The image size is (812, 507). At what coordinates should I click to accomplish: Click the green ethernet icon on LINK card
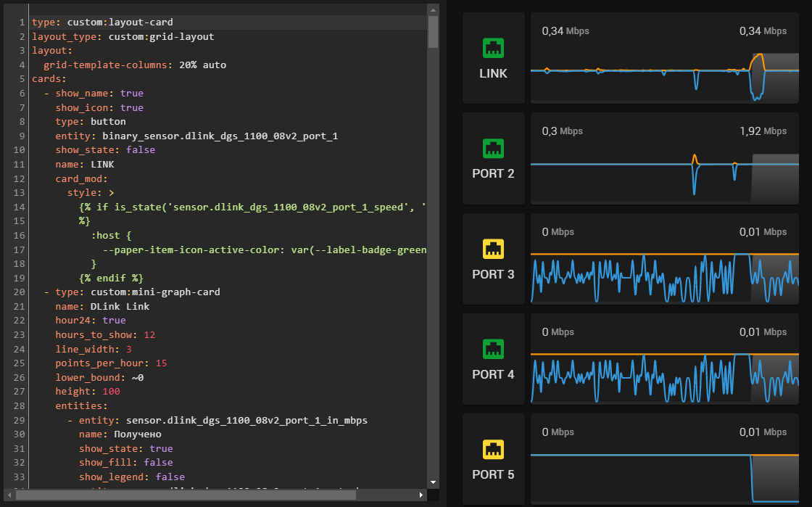493,49
